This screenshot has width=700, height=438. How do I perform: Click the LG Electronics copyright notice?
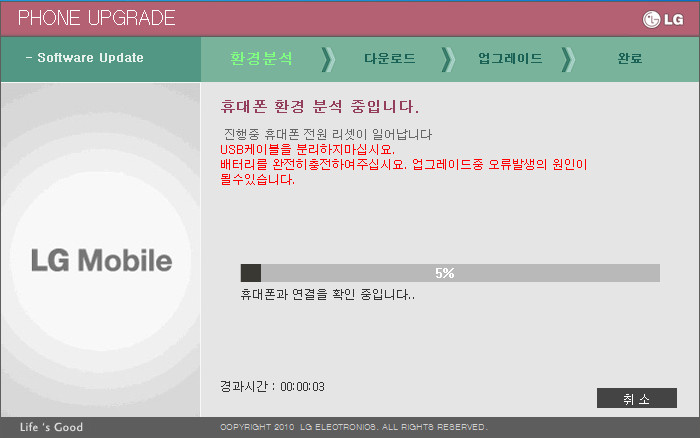[353, 428]
